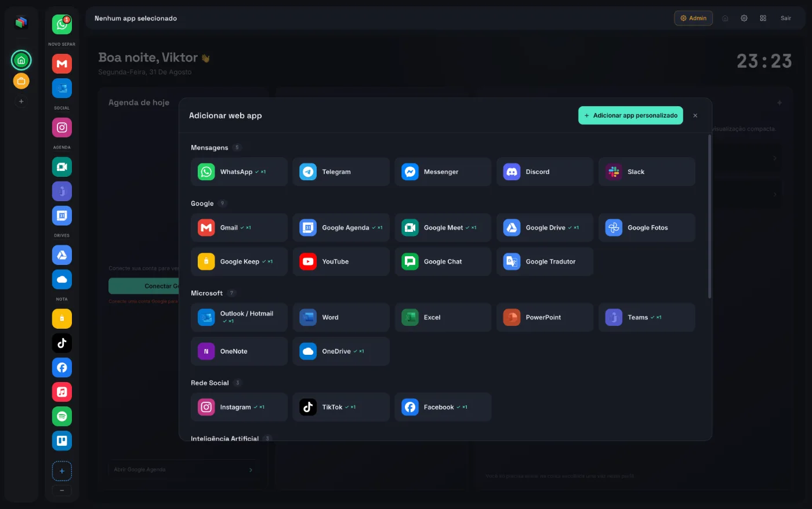Open Facebook from the sidebar
Image resolution: width=812 pixels, height=509 pixels.
coord(62,368)
